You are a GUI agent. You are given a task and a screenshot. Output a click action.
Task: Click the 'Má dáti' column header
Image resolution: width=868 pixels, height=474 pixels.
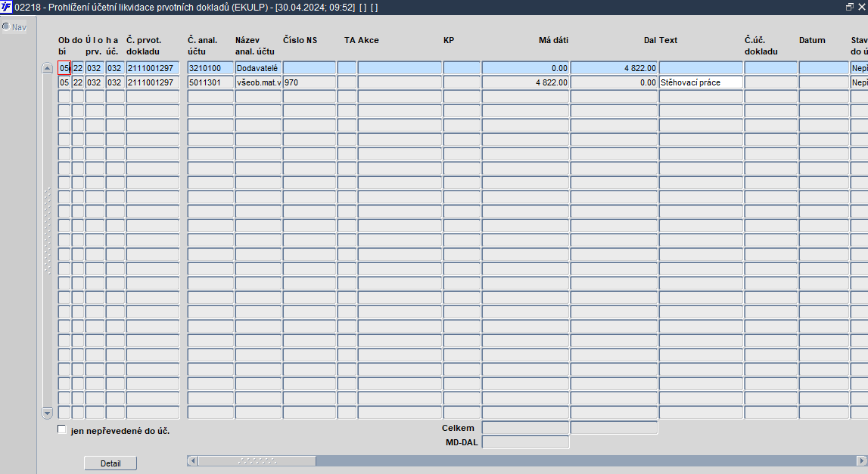point(553,40)
